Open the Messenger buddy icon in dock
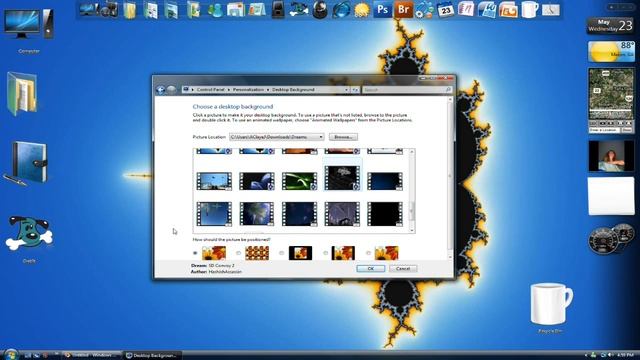Viewport: 640px width, 360px height. (x=215, y=10)
